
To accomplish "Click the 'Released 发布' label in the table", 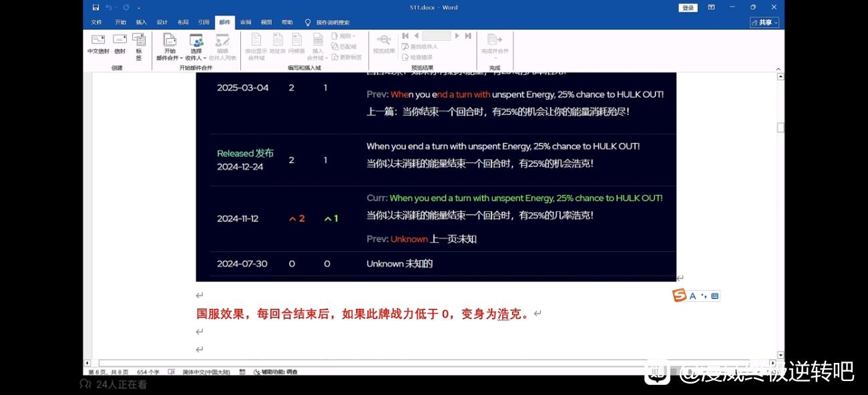I will (245, 153).
